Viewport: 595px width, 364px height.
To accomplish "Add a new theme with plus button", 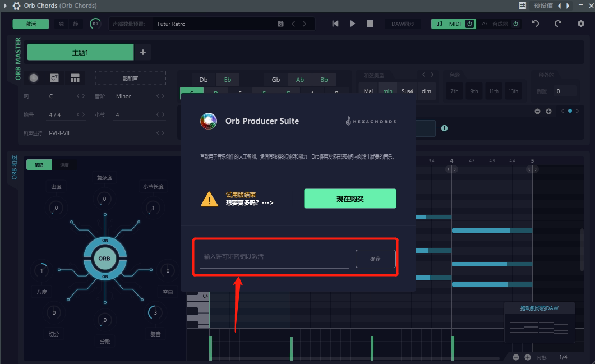I will [x=142, y=52].
